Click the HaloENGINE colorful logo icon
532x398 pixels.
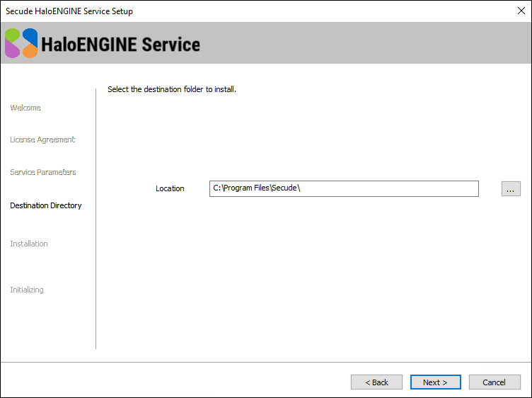(21, 43)
